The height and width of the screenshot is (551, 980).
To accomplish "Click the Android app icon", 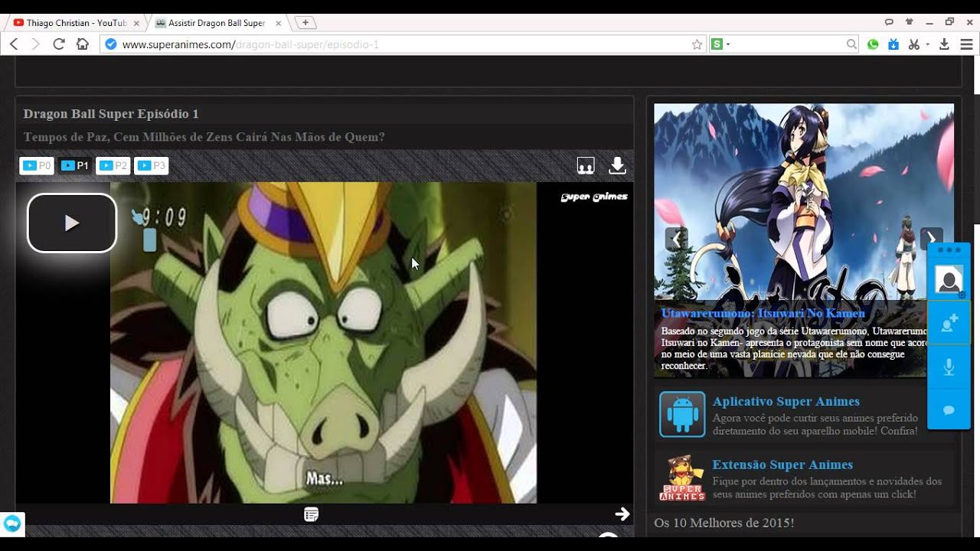I will (682, 414).
